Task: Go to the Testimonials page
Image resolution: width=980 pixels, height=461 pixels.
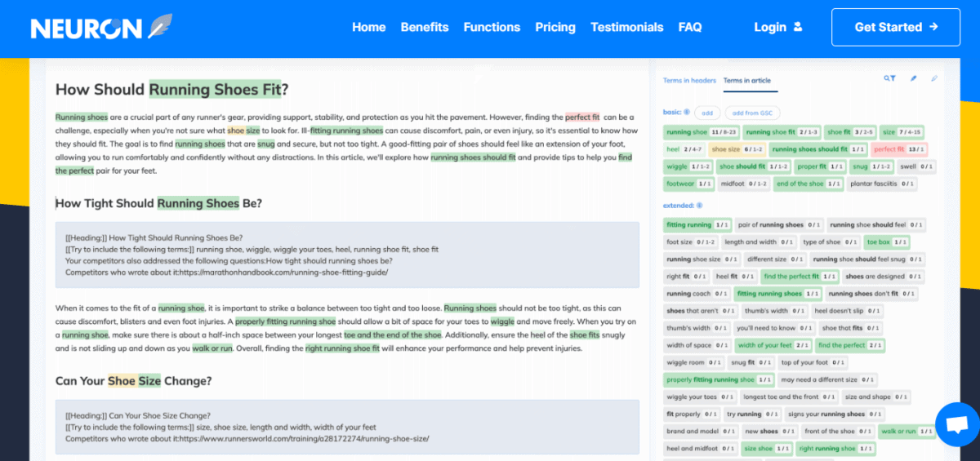Action: pos(626,27)
